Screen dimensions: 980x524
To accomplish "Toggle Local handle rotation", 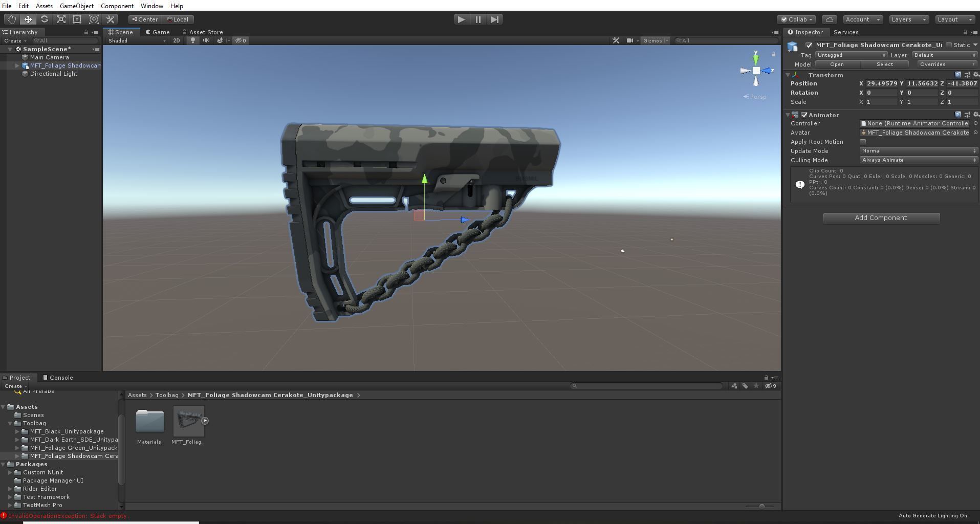I will pos(178,19).
